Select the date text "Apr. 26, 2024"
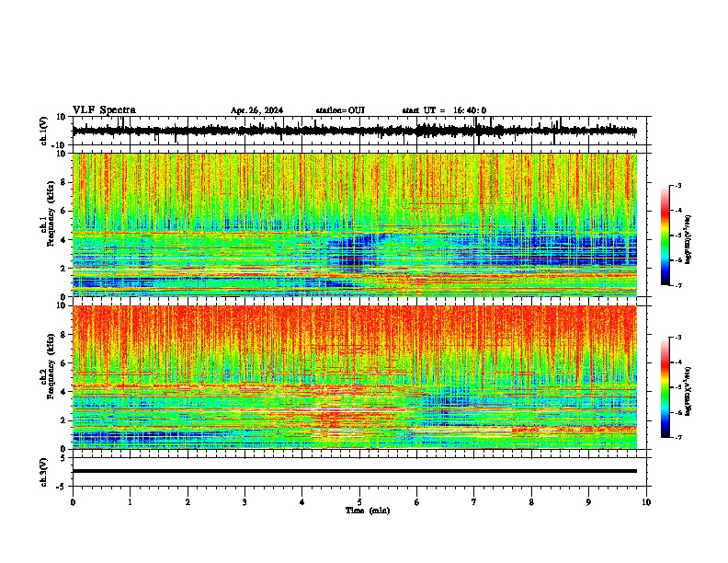 point(256,110)
